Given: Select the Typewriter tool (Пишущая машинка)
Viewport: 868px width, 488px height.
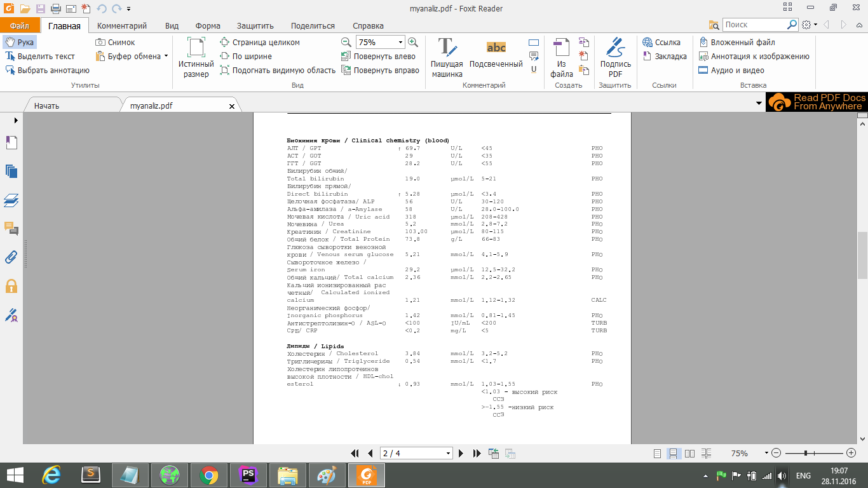Looking at the screenshot, I should coord(447,57).
